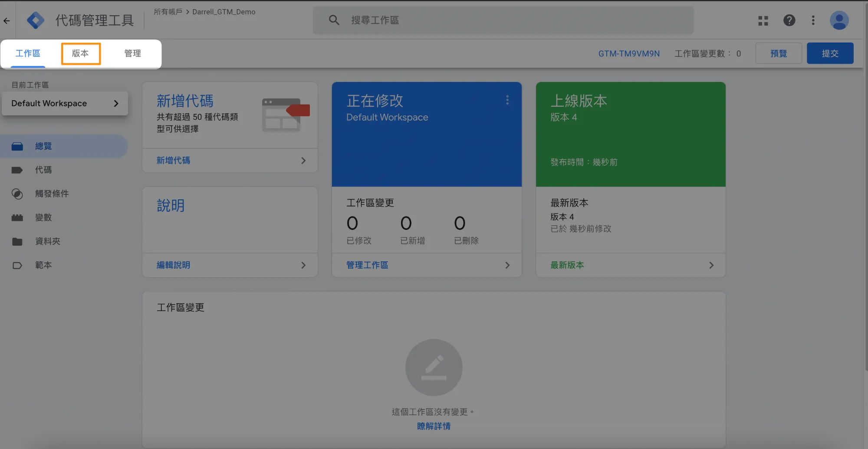Click the 變數 (Variables) sidebar icon
Screen dimensions: 868x449
tap(17, 217)
